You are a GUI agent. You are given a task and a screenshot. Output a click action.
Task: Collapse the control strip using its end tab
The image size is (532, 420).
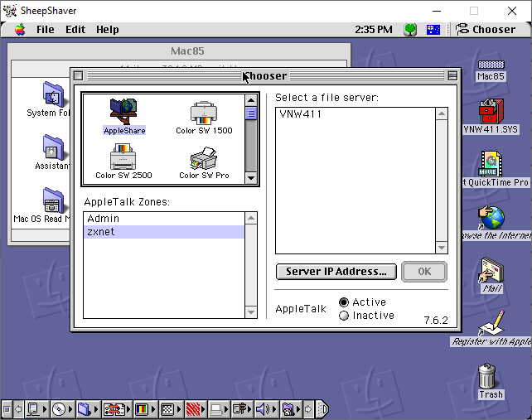[322, 409]
